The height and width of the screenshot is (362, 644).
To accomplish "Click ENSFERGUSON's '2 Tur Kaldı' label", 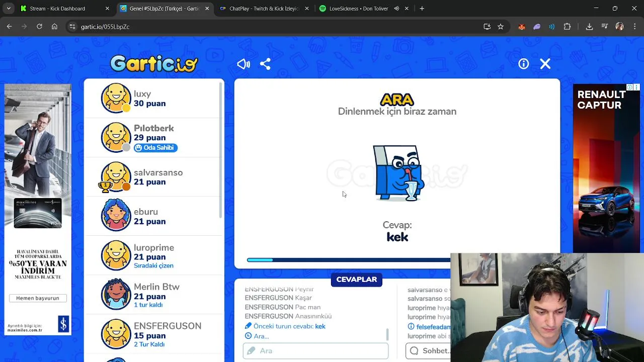I will [150, 344].
